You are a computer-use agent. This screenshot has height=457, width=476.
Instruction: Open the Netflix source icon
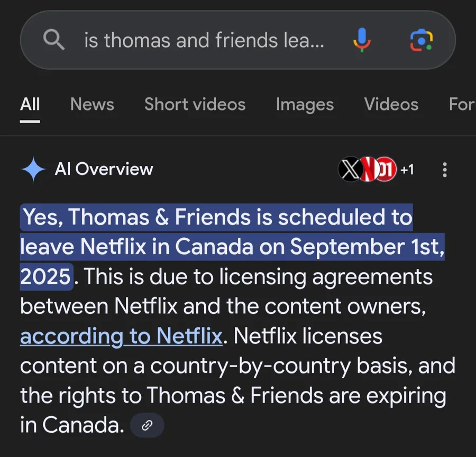coord(369,169)
